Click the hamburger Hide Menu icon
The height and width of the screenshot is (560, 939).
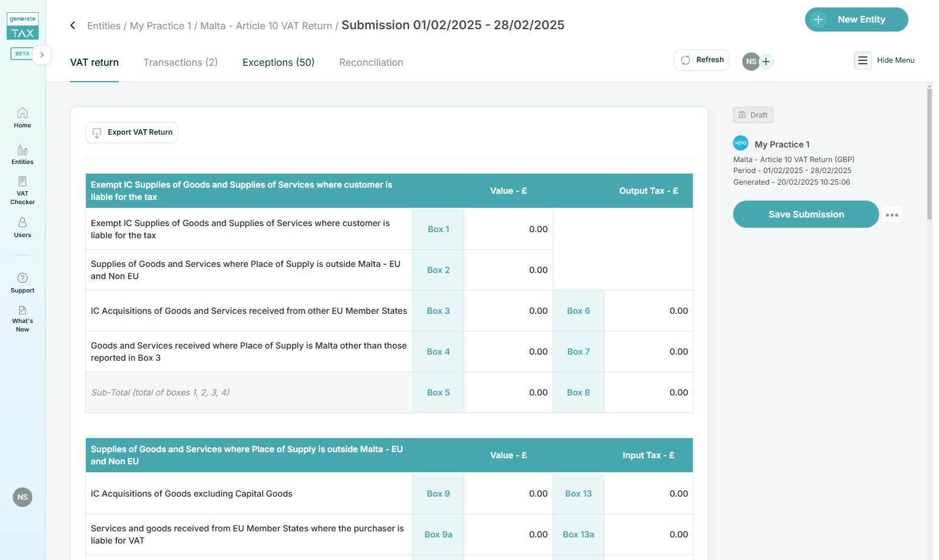click(x=863, y=60)
